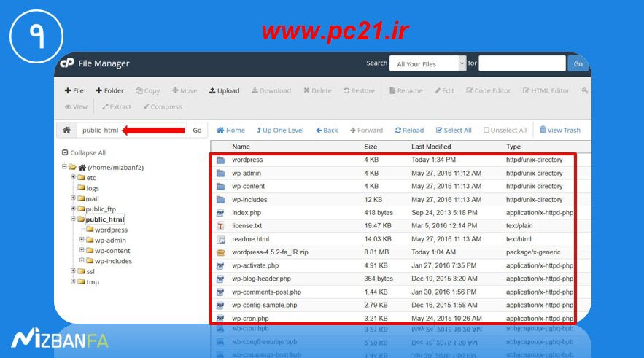644x358 pixels.
Task: Click the search text input field
Action: tap(522, 63)
